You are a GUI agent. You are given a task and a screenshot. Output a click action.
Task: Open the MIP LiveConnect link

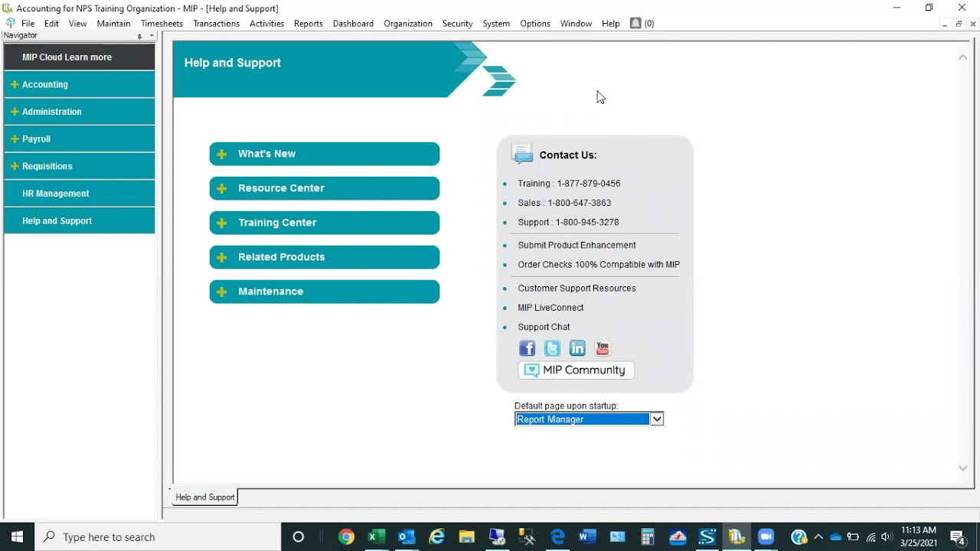550,308
